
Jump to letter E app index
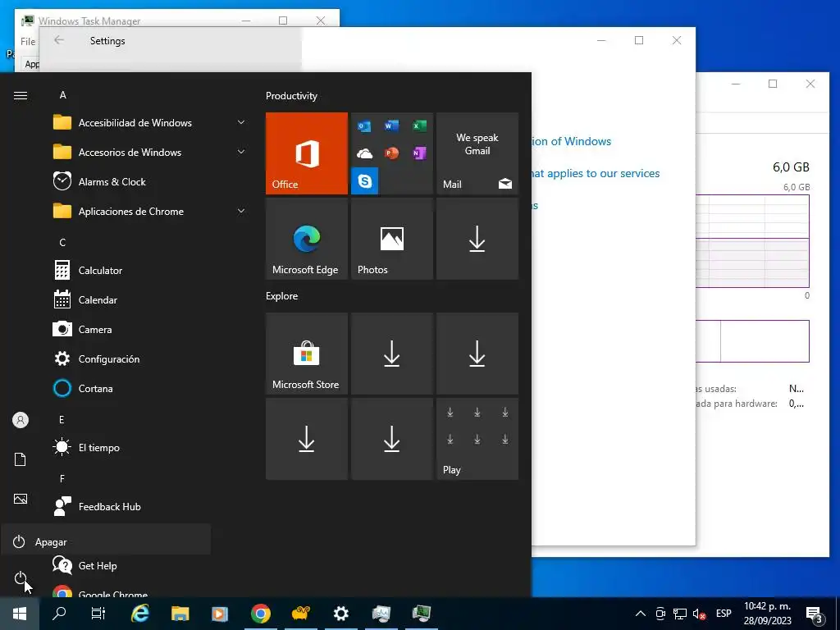62,419
